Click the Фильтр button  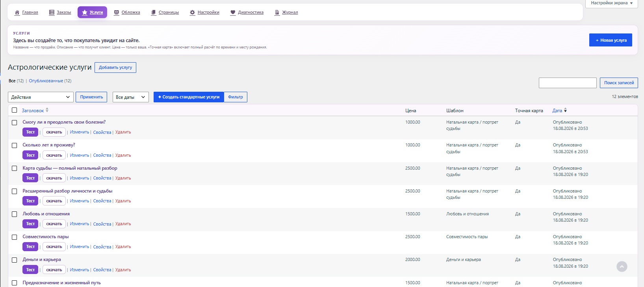[236, 97]
